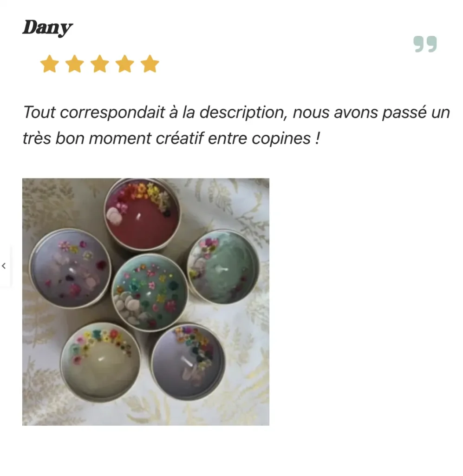Click the fourth gold rating star

[x=125, y=64]
